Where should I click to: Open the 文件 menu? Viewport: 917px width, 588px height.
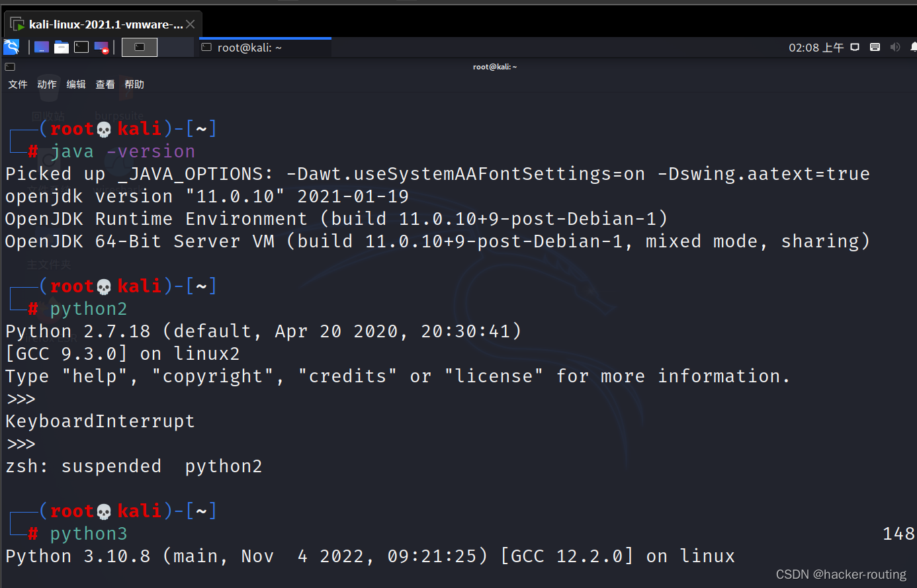[x=17, y=84]
